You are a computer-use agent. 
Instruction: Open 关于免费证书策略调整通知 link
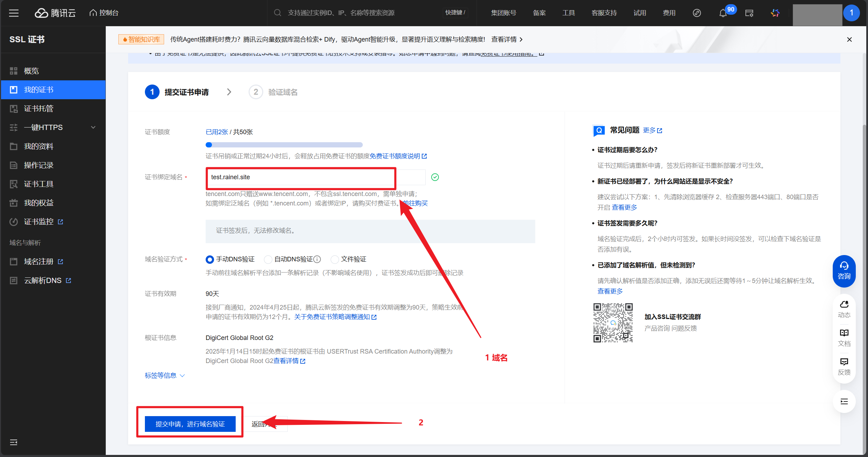tap(335, 317)
